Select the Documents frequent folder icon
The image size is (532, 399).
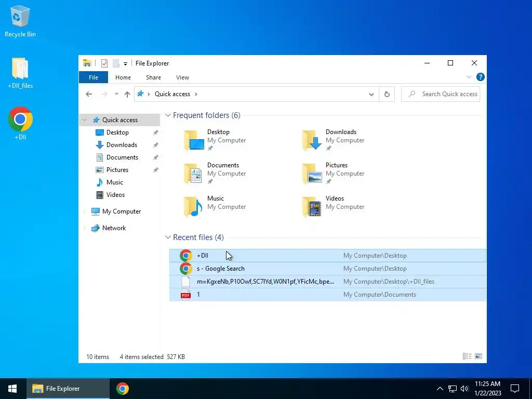tap(194, 173)
